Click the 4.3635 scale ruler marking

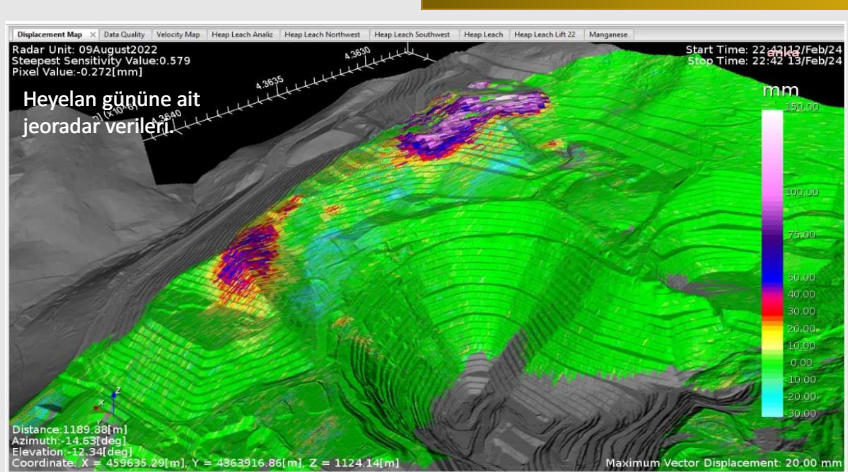(x=270, y=86)
